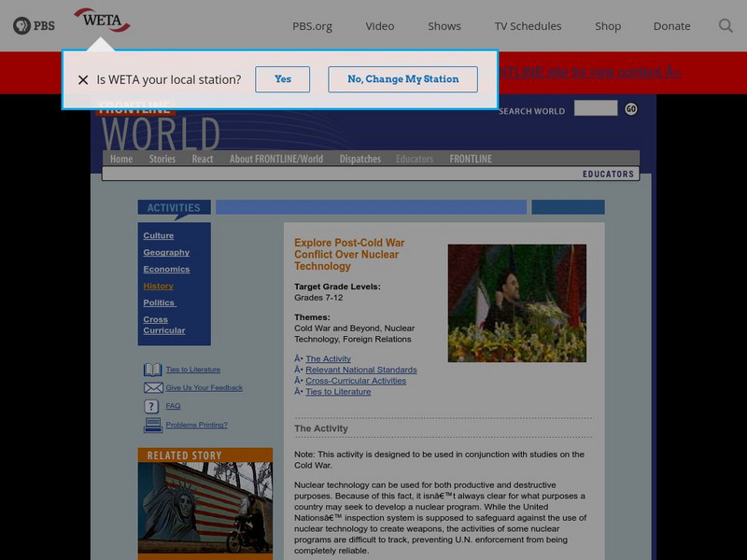Click the question mark FAQ icon
Screen dimensions: 747x560
click(151, 406)
